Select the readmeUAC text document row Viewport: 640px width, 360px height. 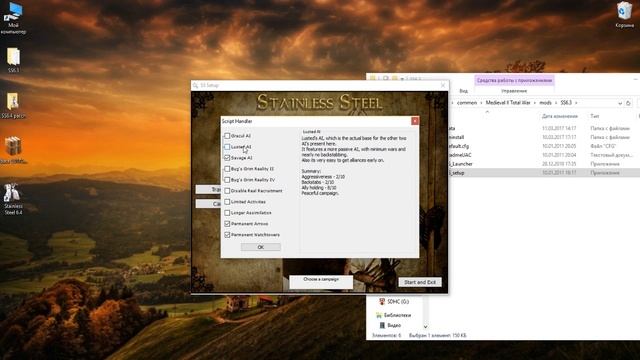click(x=544, y=155)
